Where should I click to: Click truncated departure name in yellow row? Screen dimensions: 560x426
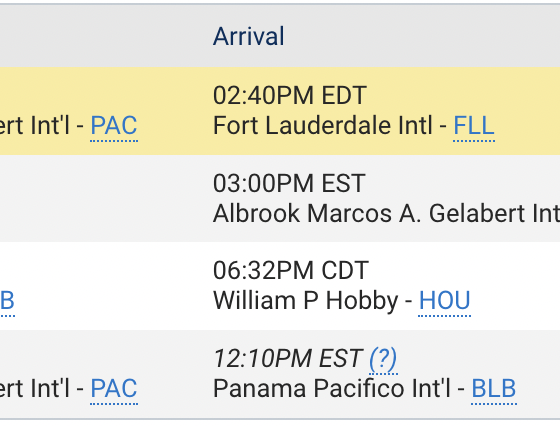[35, 126]
